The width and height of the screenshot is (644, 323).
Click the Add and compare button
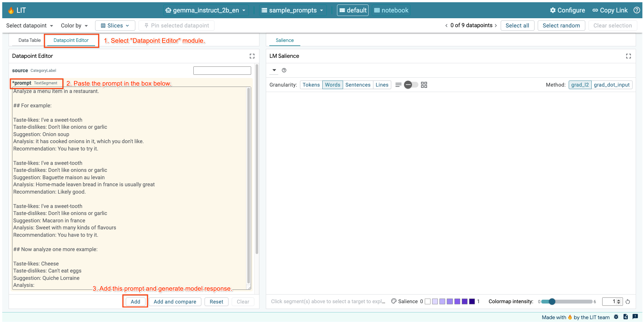pyautogui.click(x=175, y=302)
